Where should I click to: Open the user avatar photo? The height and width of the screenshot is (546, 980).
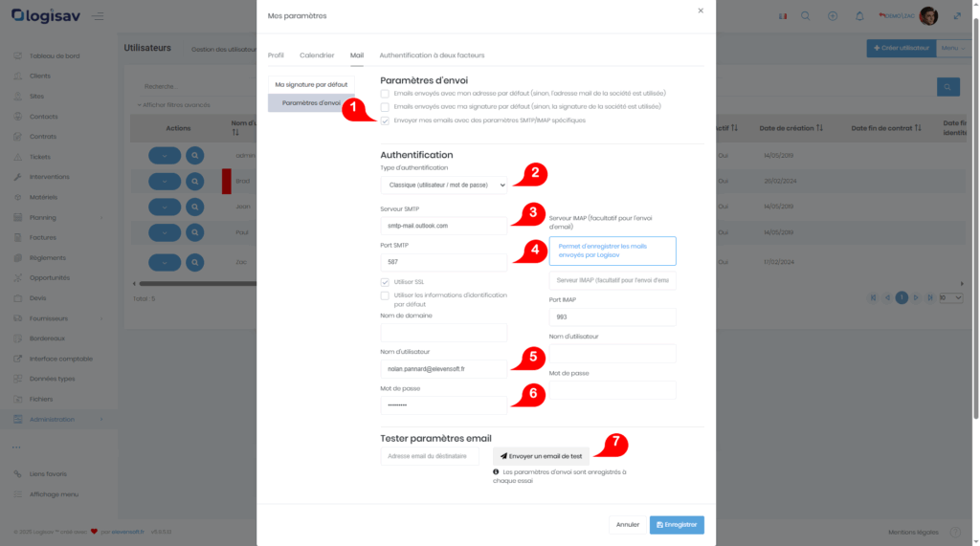tap(928, 15)
